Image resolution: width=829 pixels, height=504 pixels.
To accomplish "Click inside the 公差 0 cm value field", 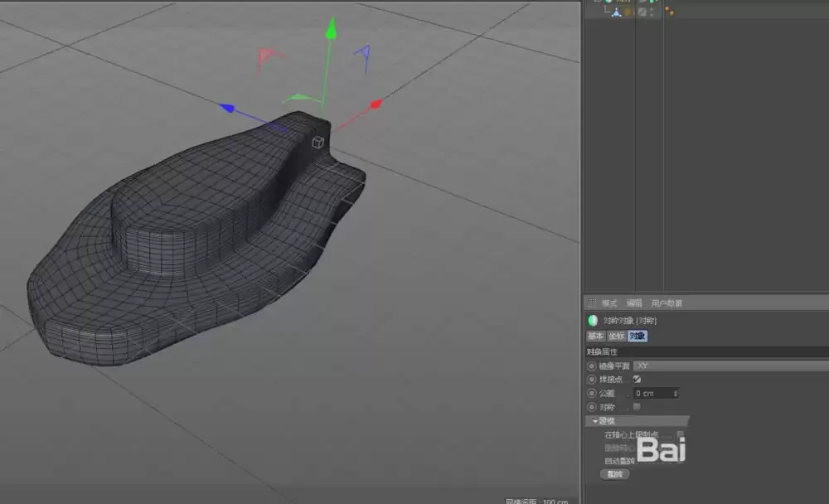I will (654, 393).
